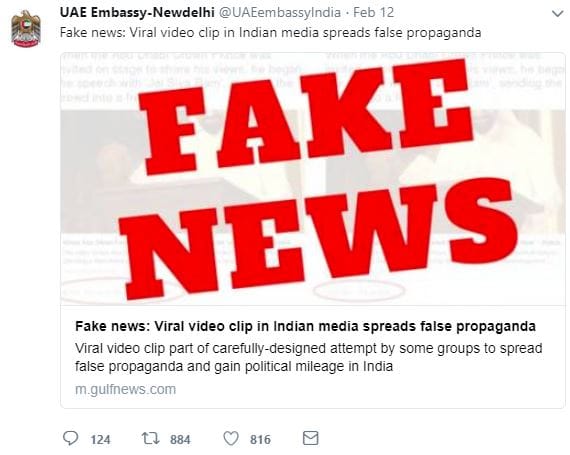Open the @UAEembassyIndia handle
The image size is (570, 455).
click(279, 13)
